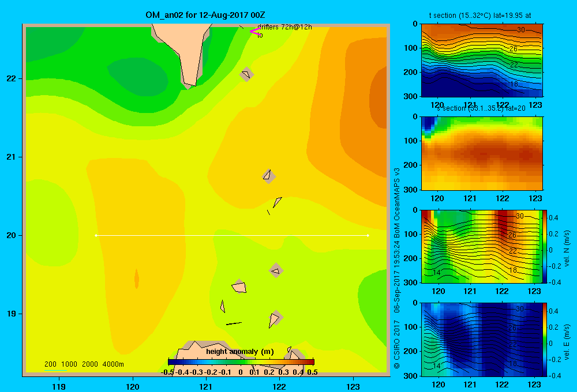Click the 'height anomaly (m)' colorbar label

240,352
